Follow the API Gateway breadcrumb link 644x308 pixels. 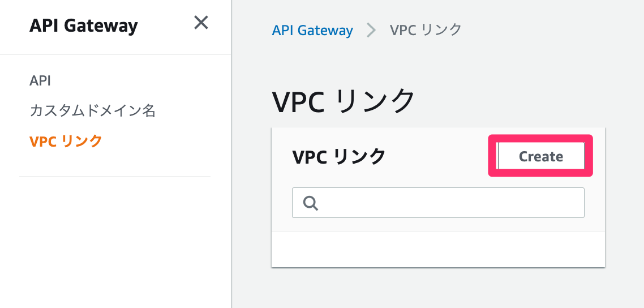click(x=312, y=31)
